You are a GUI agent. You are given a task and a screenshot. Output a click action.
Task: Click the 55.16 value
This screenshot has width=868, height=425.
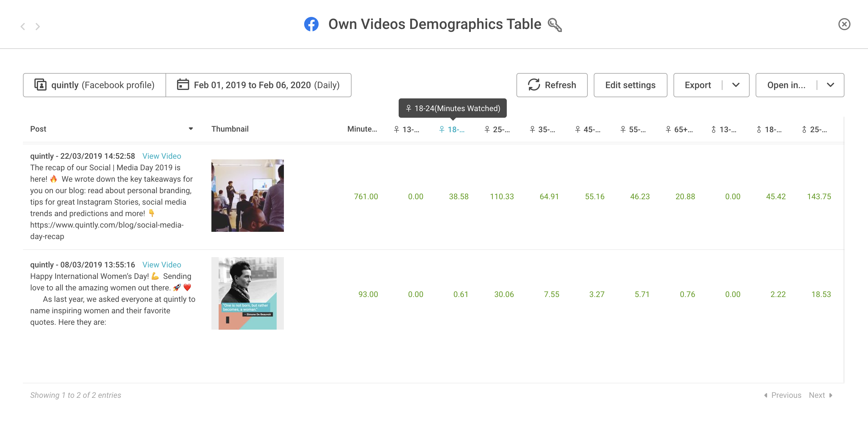point(595,196)
